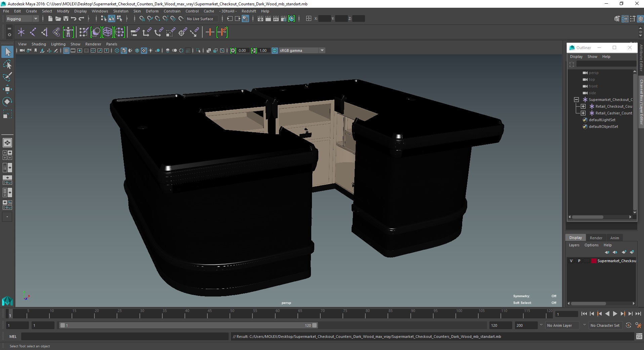Open the Rigging menu set dropdown
644x350 pixels.
click(22, 19)
